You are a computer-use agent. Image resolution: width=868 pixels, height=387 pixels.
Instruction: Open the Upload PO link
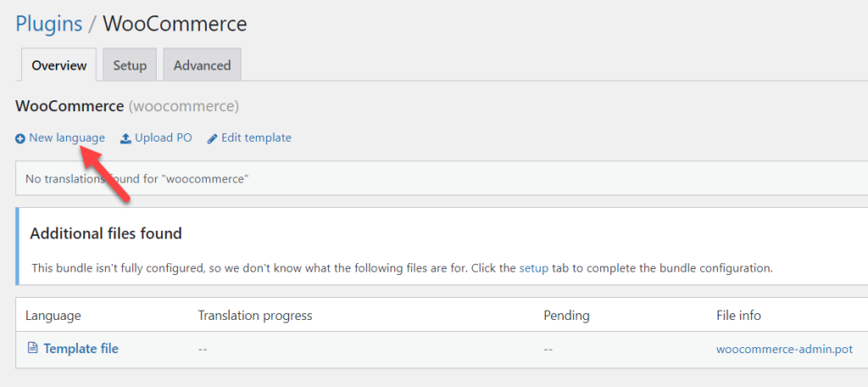[164, 138]
